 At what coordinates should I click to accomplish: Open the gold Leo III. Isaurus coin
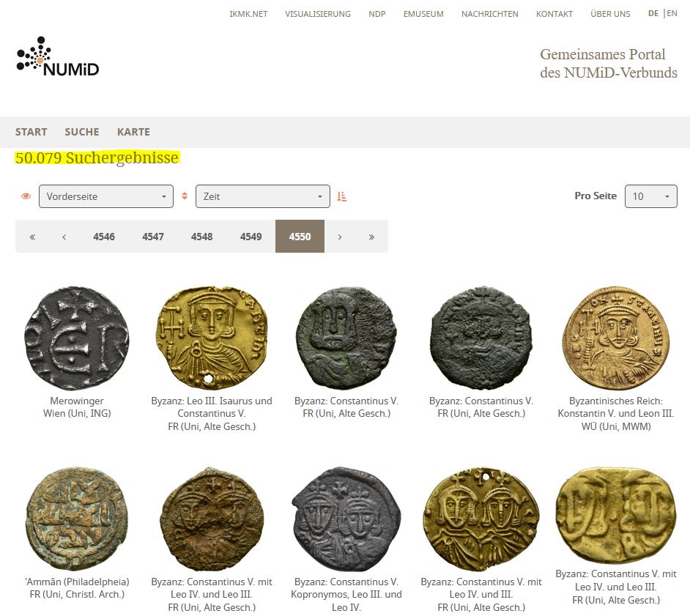(x=212, y=338)
